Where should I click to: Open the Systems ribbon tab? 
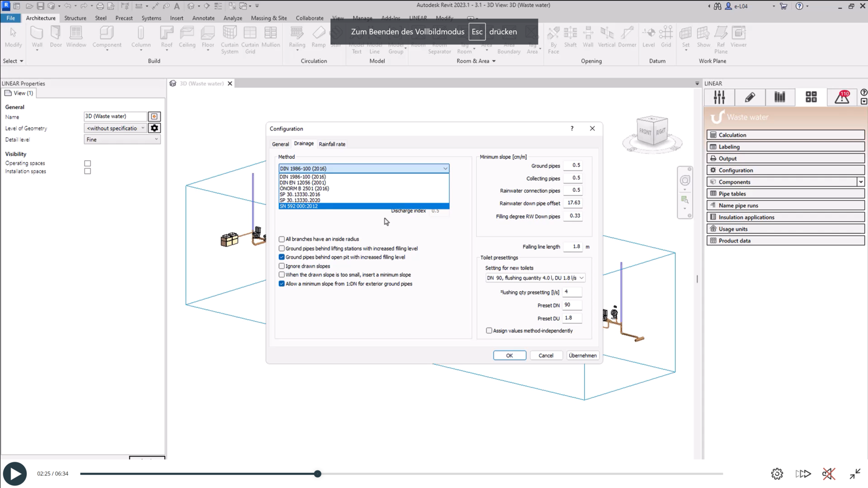click(151, 18)
